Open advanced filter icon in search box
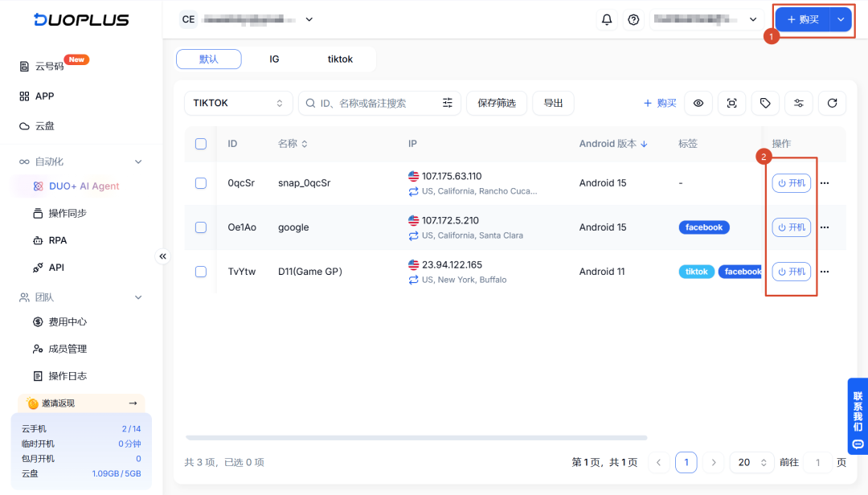 point(448,103)
